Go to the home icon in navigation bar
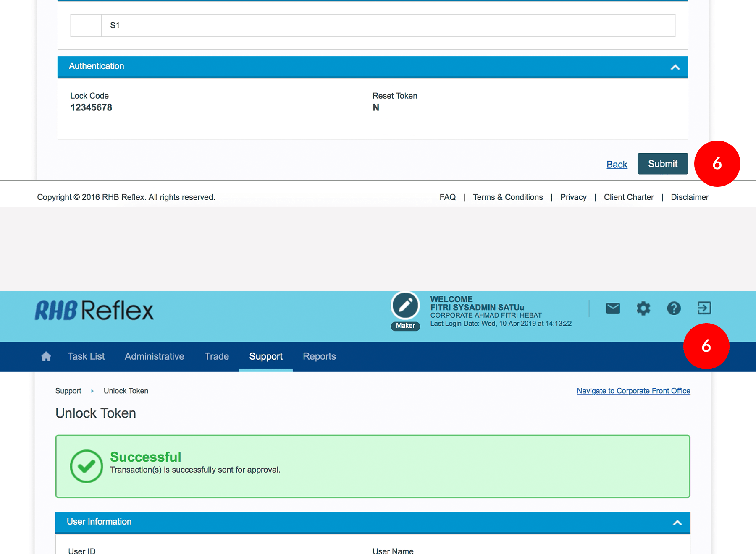 [x=46, y=356]
